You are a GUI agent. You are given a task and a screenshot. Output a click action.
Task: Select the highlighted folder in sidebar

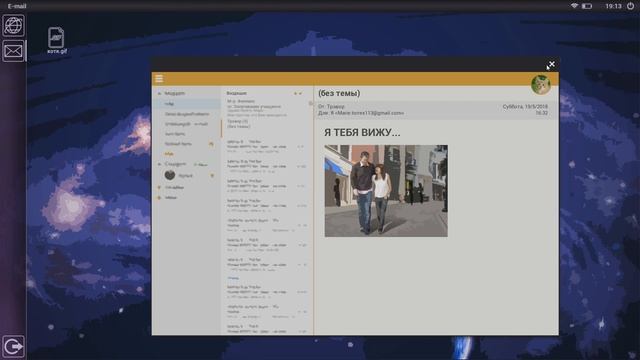pyautogui.click(x=187, y=104)
